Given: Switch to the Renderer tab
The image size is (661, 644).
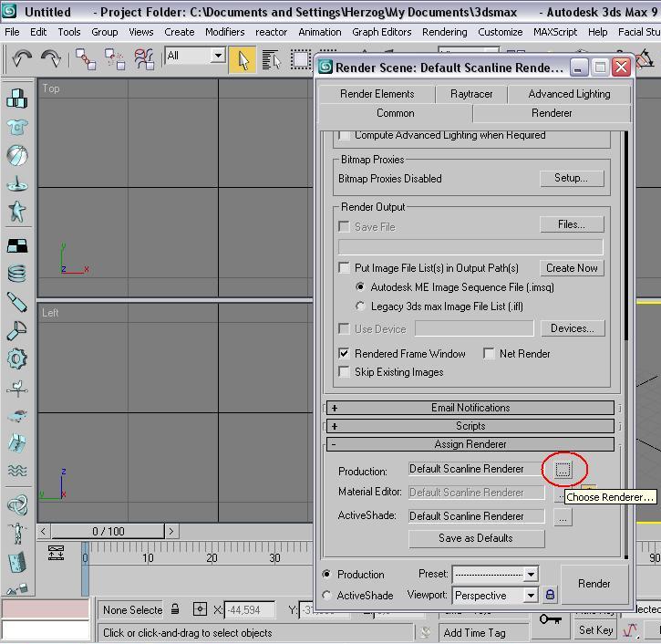Looking at the screenshot, I should [x=552, y=113].
